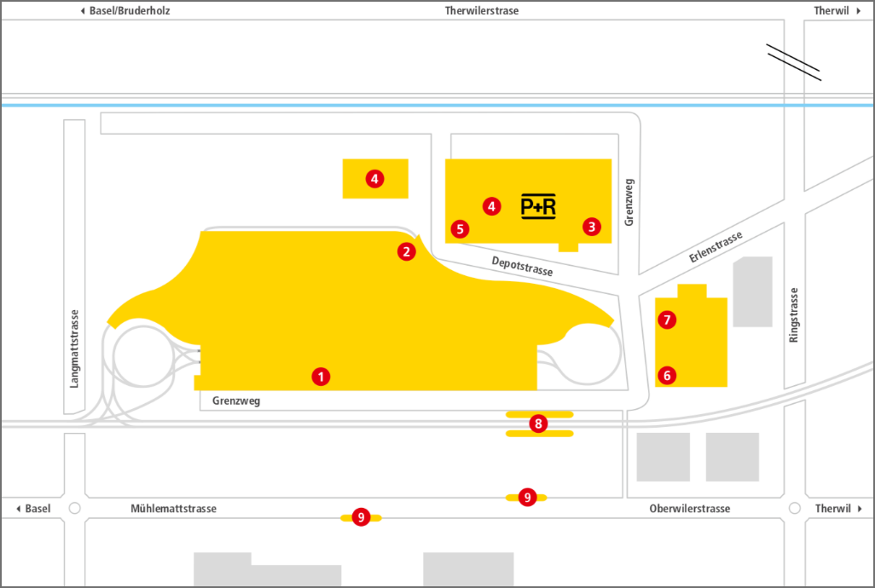Select red marker 2 on depot roof
This screenshot has height=588, width=875.
click(407, 251)
